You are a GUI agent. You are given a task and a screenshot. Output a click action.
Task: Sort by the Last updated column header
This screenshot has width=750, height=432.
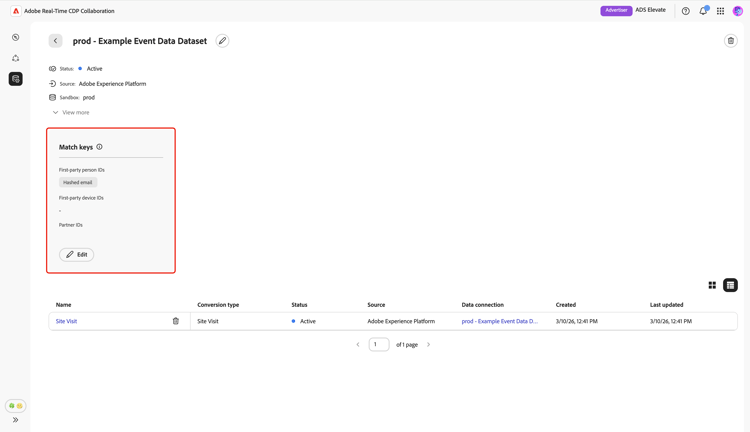click(x=666, y=305)
